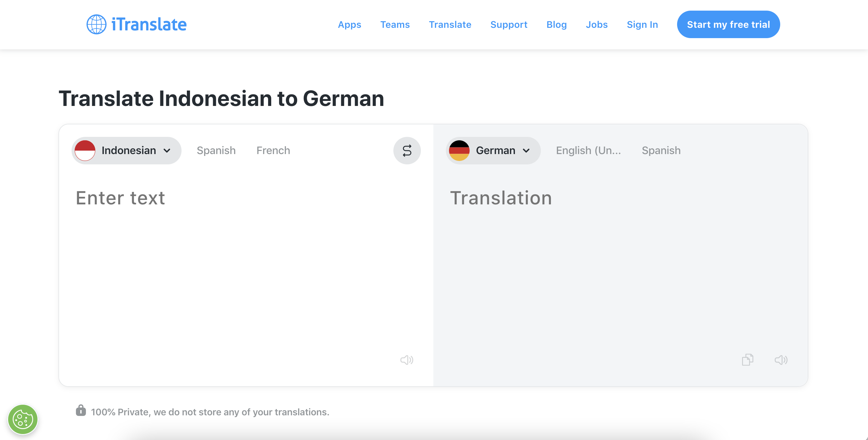
Task: Open the Support navigation link
Action: 508,25
